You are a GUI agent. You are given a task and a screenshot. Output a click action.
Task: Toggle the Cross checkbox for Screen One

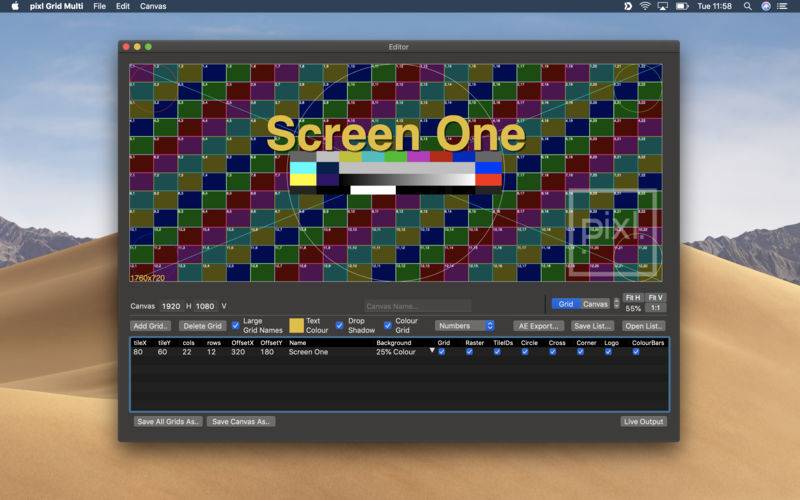553,352
